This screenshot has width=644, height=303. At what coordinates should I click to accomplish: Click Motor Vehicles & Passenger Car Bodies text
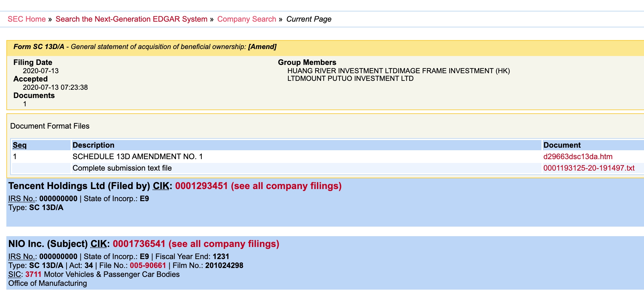(x=112, y=274)
